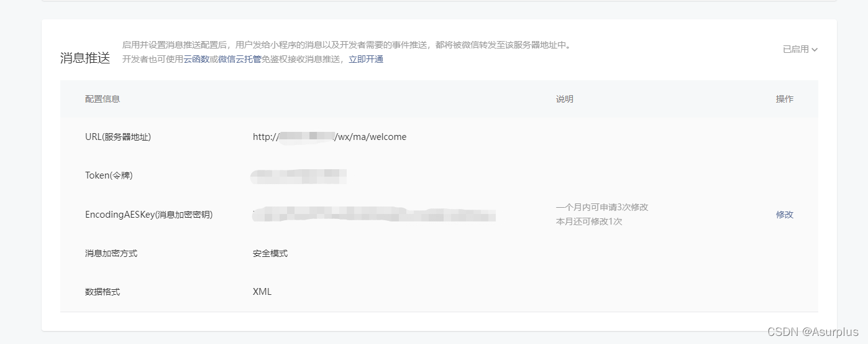Click the 说明 column header
The image size is (868, 344).
[565, 99]
